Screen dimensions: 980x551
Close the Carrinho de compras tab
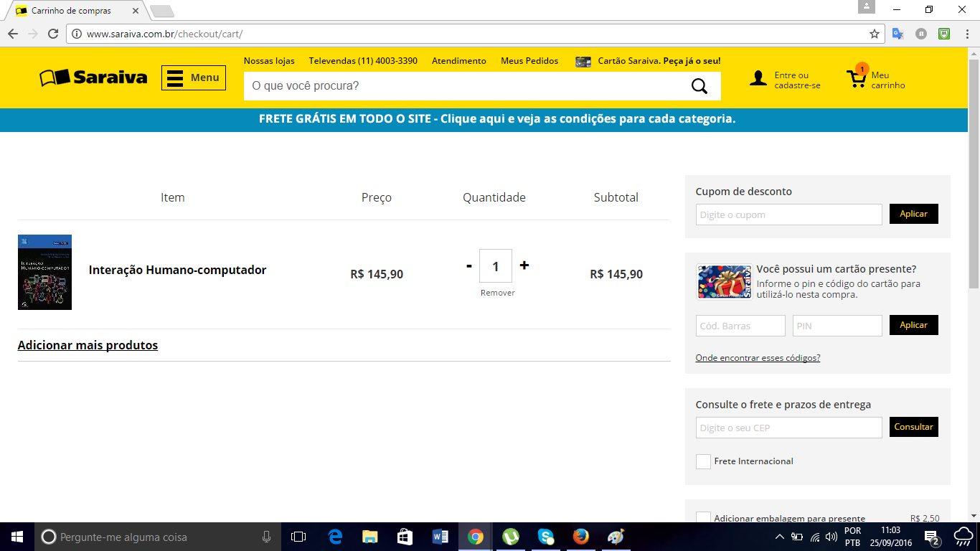click(x=136, y=11)
